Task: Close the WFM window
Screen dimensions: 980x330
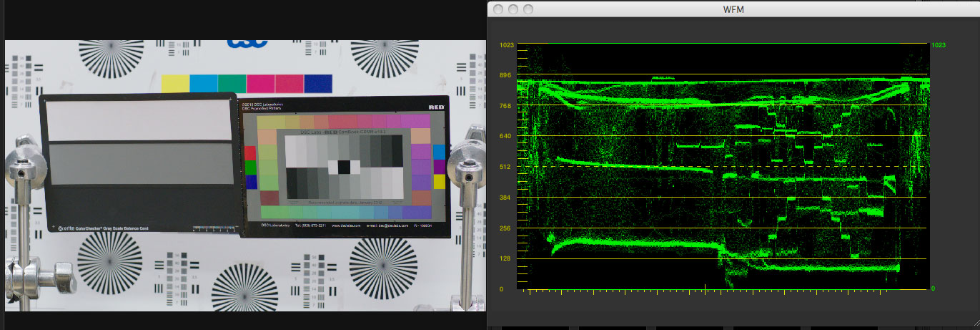Action: point(497,9)
